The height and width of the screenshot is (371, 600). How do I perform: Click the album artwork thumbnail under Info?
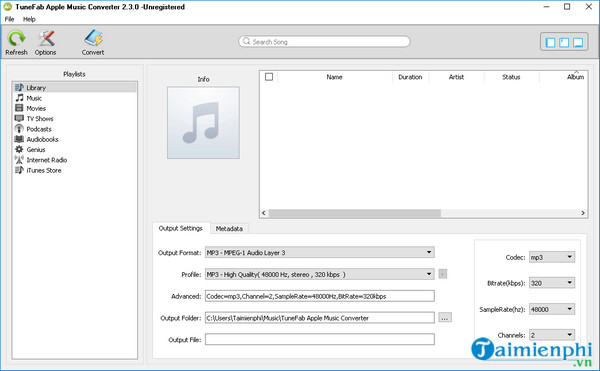coord(203,122)
